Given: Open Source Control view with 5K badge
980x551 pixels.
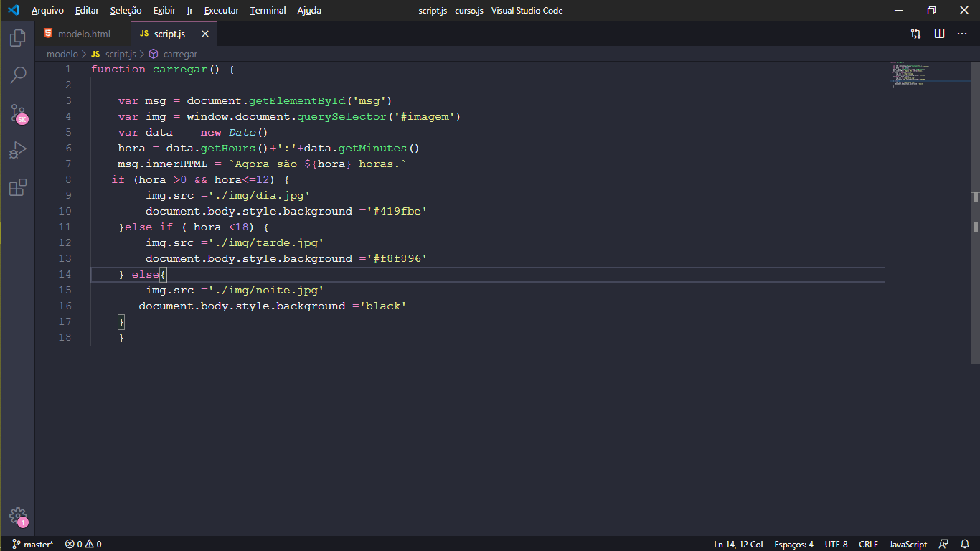Looking at the screenshot, I should pyautogui.click(x=17, y=113).
